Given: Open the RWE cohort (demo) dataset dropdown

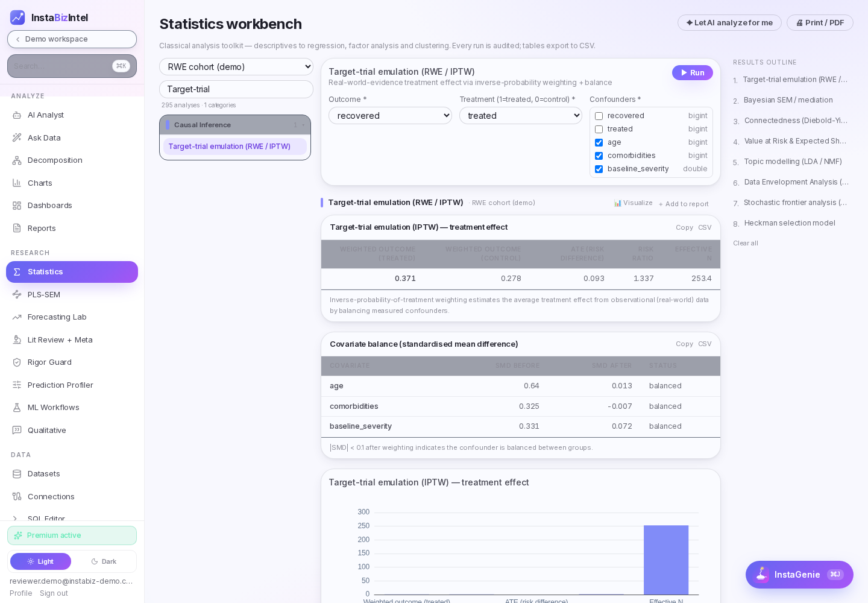Looking at the screenshot, I should [x=236, y=67].
